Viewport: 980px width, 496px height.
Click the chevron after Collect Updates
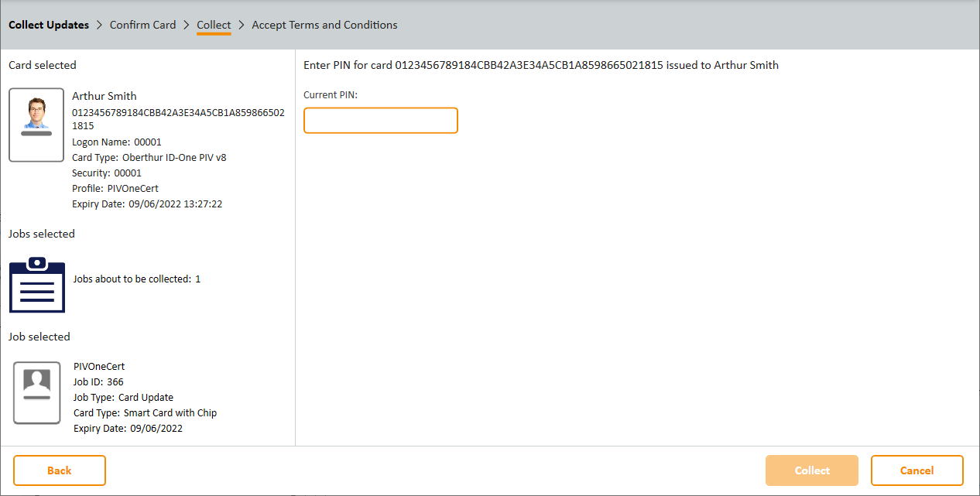99,25
